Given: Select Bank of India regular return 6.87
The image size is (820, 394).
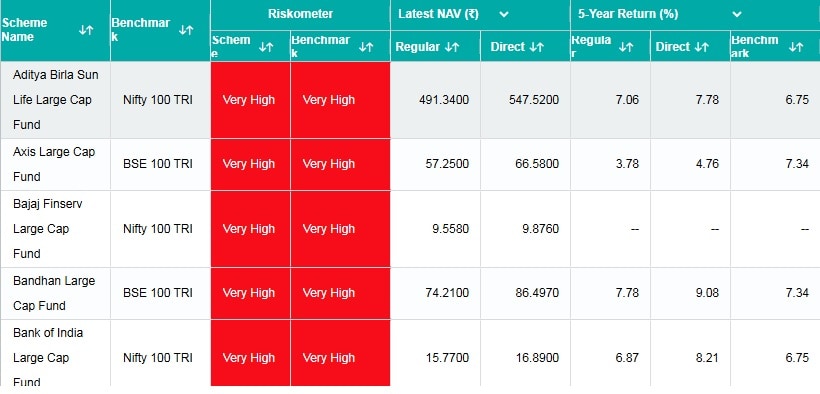Looking at the screenshot, I should pyautogui.click(x=628, y=358).
